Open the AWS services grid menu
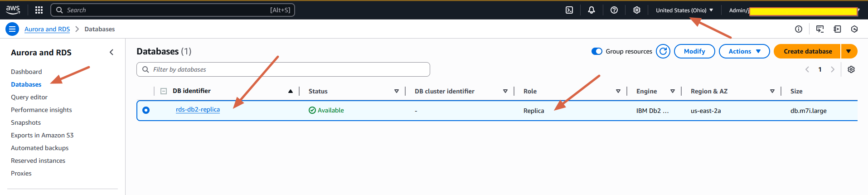This screenshot has height=195, width=868. (39, 10)
